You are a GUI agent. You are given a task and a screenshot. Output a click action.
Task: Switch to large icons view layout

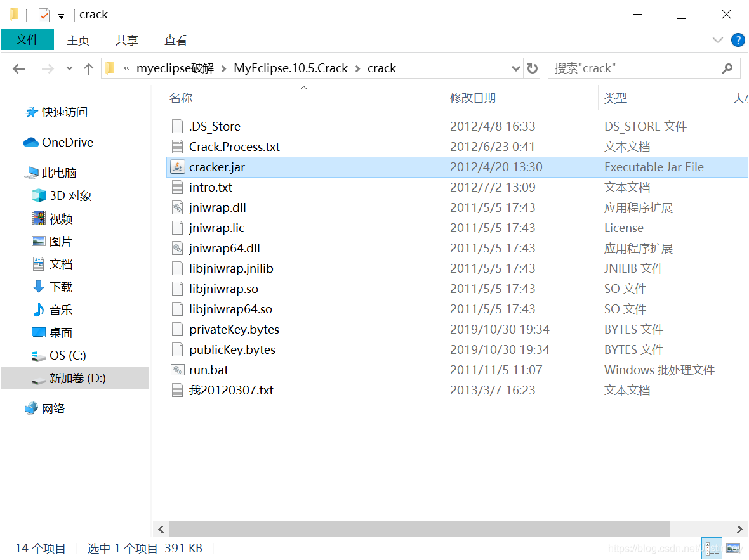point(732,547)
